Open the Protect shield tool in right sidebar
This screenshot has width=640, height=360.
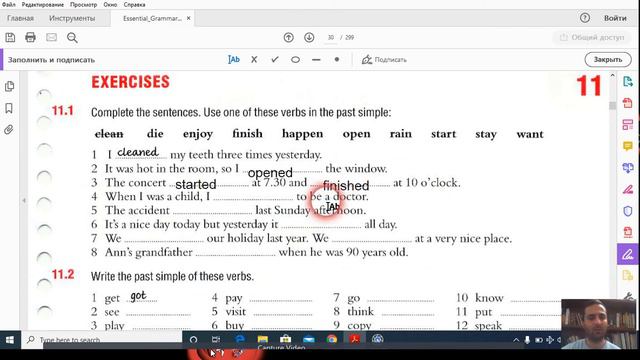coord(628,211)
